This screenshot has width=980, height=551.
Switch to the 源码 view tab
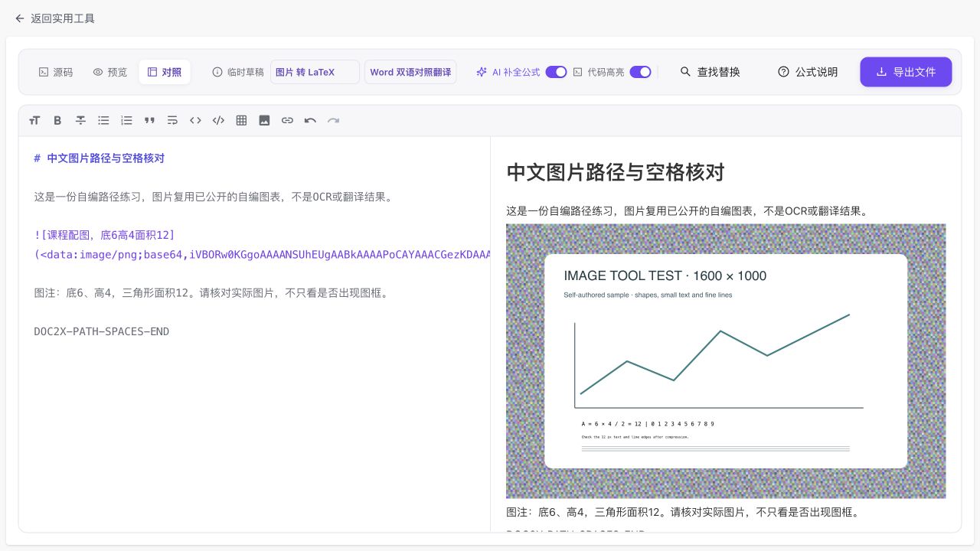(x=56, y=72)
